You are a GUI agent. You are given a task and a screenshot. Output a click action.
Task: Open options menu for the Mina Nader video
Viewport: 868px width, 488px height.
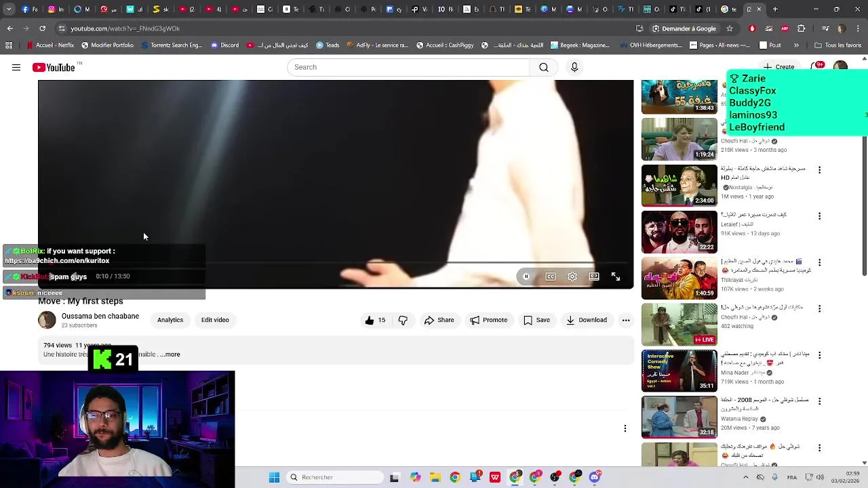coord(819,355)
